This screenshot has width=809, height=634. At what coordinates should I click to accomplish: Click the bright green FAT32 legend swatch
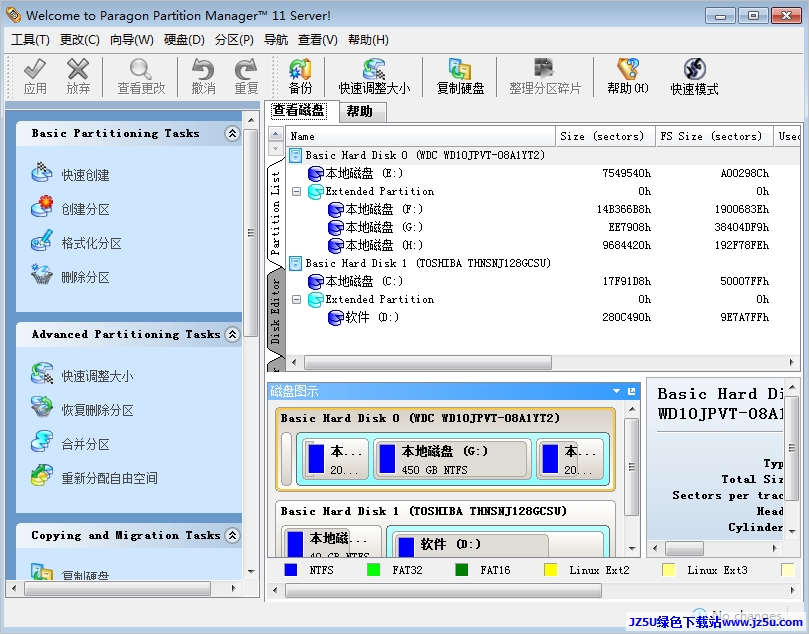click(373, 570)
